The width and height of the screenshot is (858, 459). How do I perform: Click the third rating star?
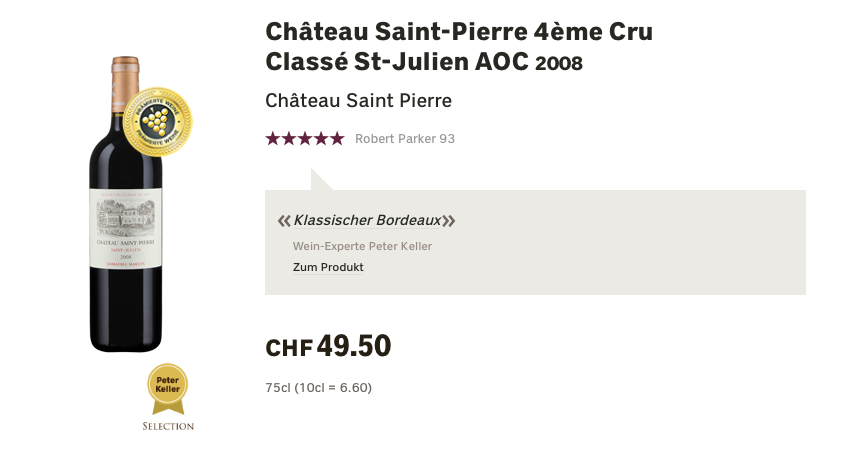[305, 138]
